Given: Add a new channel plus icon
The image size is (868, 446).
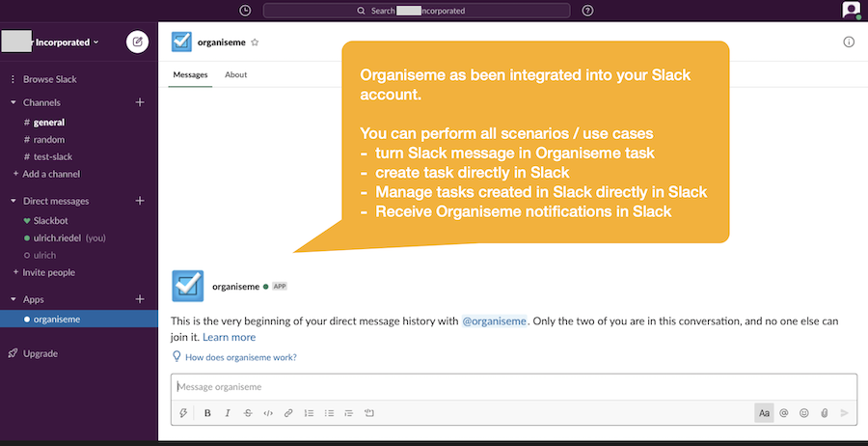Looking at the screenshot, I should point(140,102).
